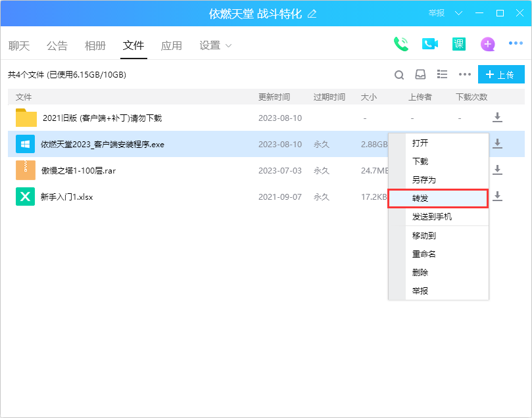Expand the 设置 tab dropdown

coord(229,45)
